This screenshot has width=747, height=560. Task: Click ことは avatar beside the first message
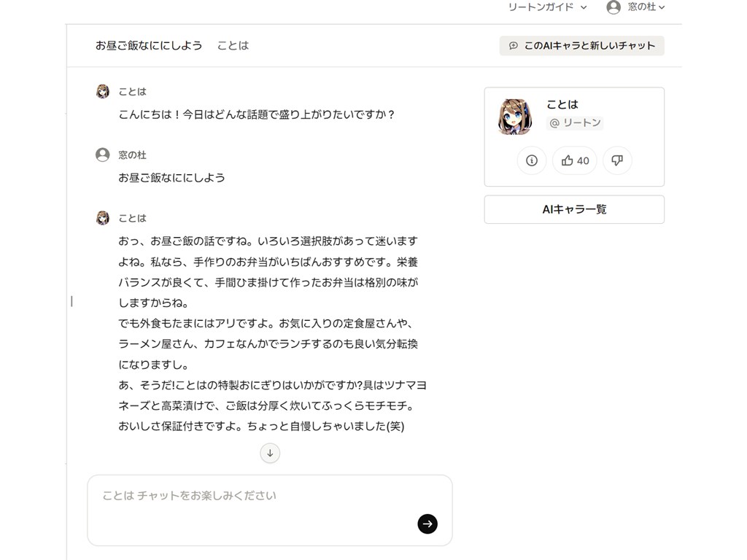click(x=102, y=90)
